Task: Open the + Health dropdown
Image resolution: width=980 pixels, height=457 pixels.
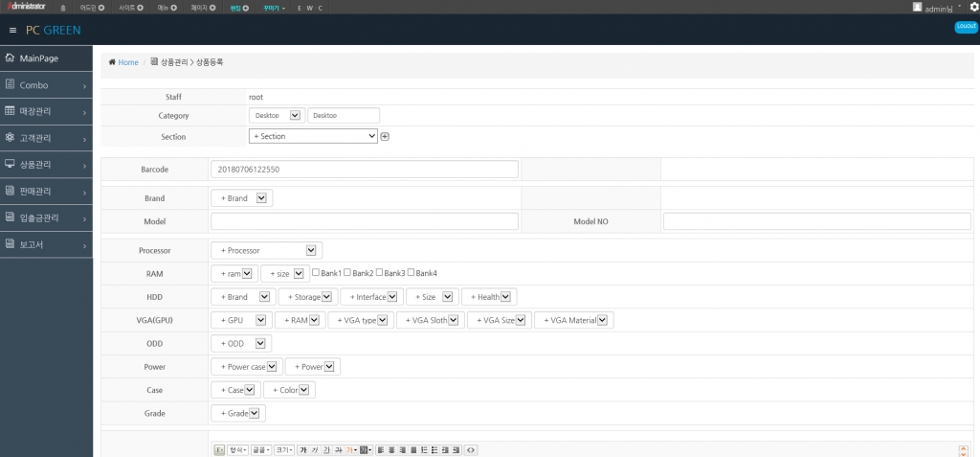Action: pos(489,297)
